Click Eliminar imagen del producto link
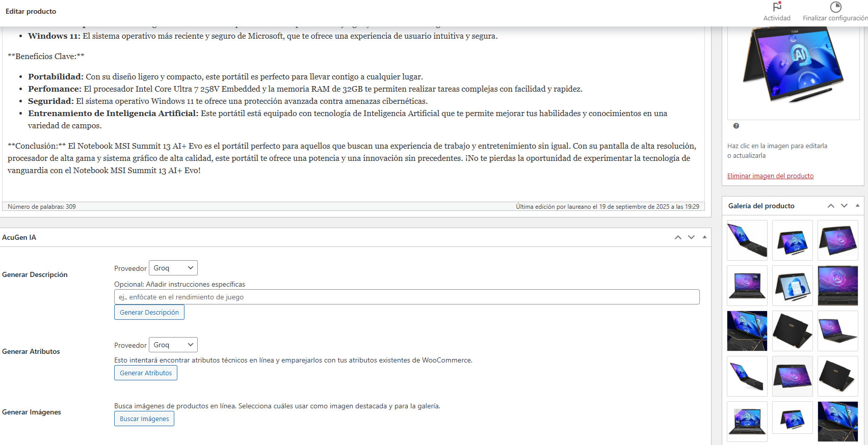The image size is (868, 445). coord(770,176)
